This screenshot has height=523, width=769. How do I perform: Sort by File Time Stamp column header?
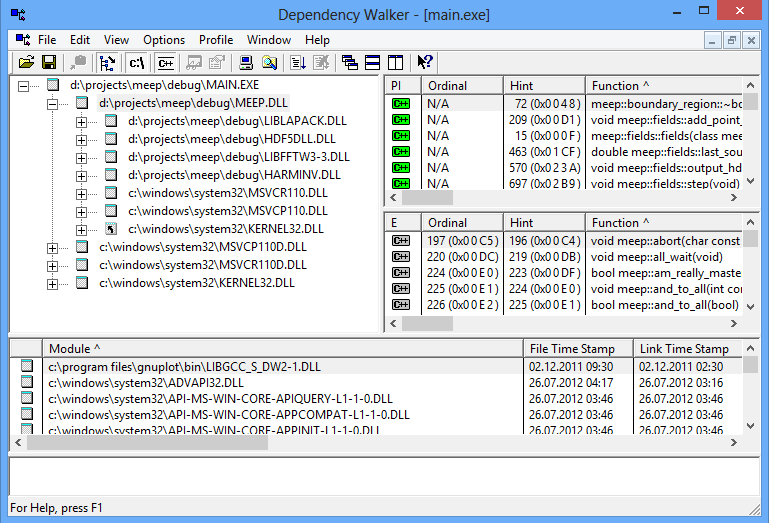pos(577,348)
